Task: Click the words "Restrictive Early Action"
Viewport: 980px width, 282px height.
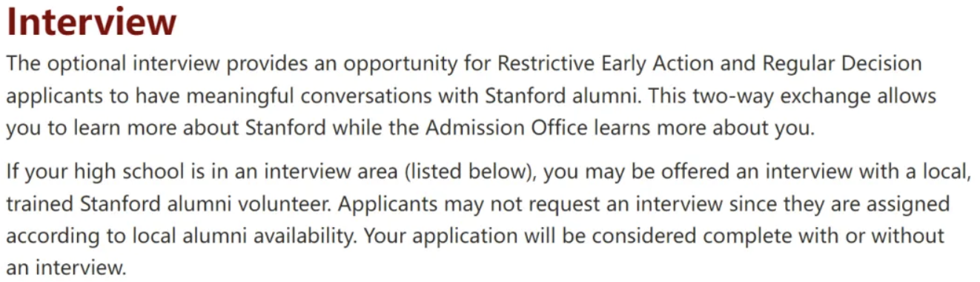Action: (609, 63)
